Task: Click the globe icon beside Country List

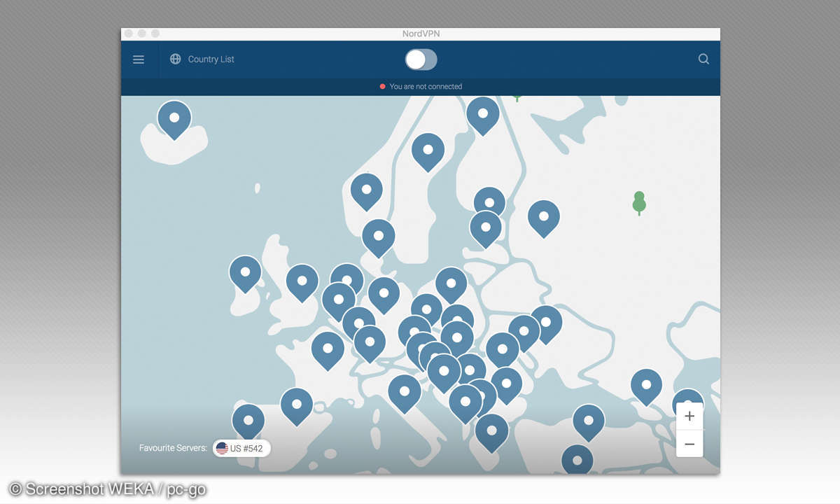Action: pyautogui.click(x=175, y=59)
